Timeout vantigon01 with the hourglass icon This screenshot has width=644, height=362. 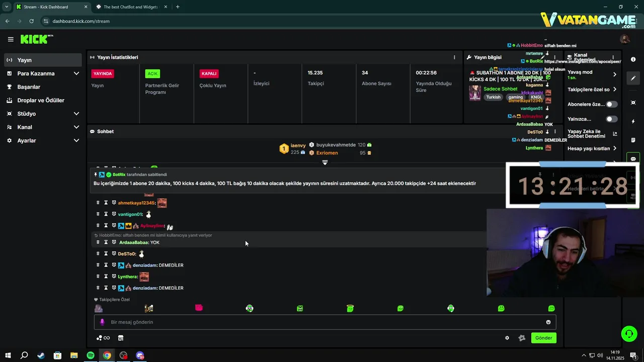(106, 214)
